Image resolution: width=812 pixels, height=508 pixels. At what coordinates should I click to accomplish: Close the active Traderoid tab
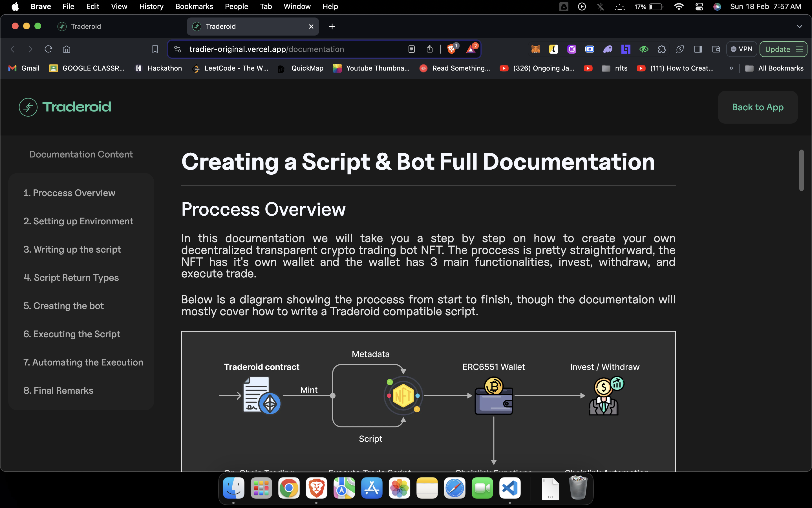click(311, 27)
